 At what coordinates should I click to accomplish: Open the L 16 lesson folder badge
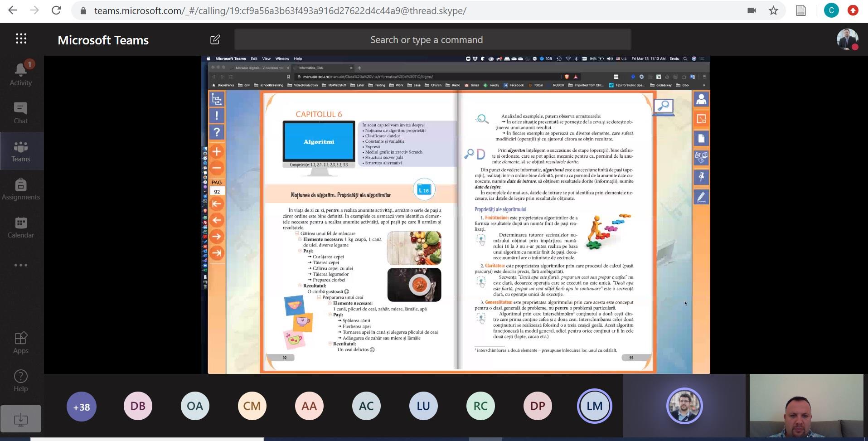tap(424, 190)
